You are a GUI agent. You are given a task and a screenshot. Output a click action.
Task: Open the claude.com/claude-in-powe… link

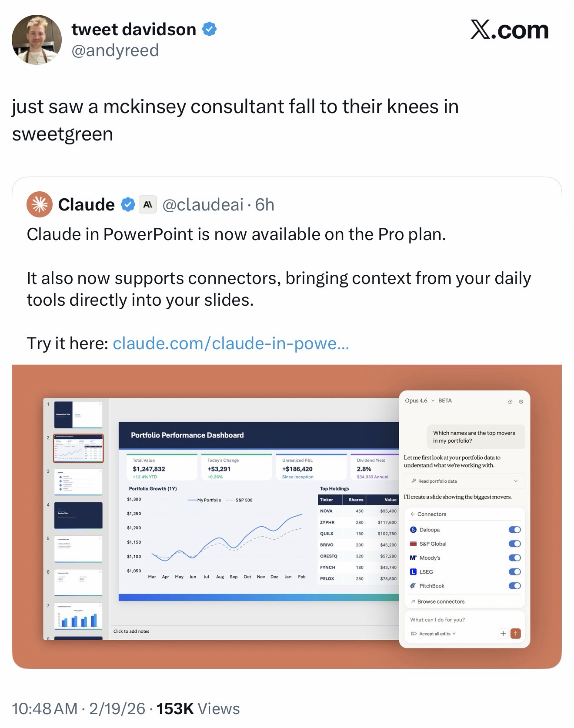coord(230,344)
